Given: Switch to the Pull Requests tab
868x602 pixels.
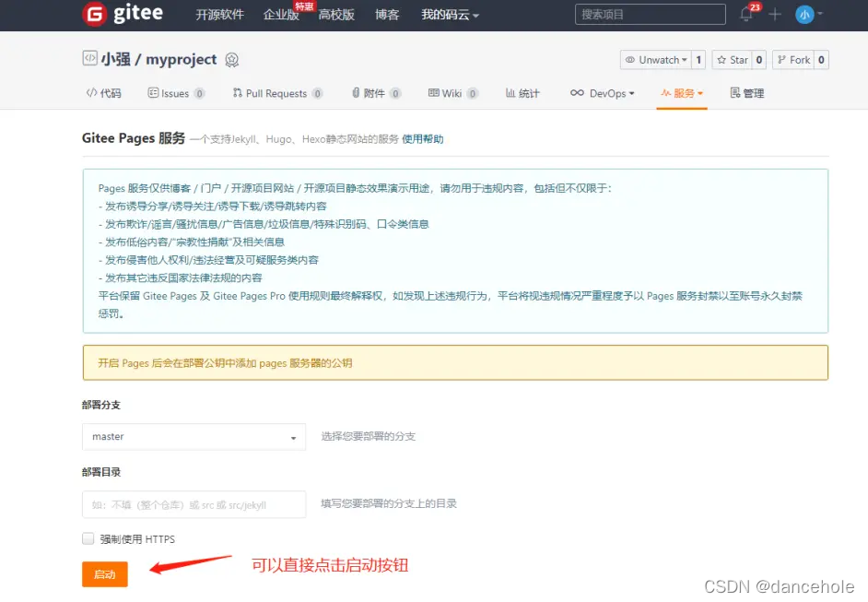Looking at the screenshot, I should tap(277, 93).
